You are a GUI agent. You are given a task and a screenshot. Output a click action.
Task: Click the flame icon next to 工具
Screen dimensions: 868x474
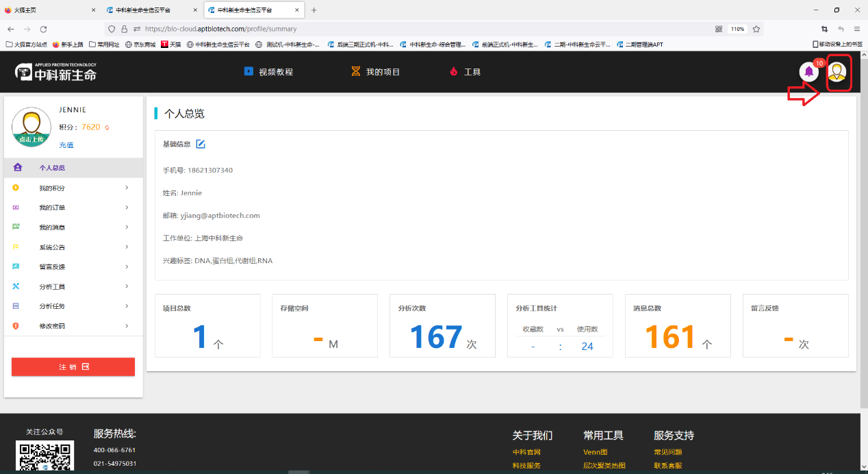point(454,71)
